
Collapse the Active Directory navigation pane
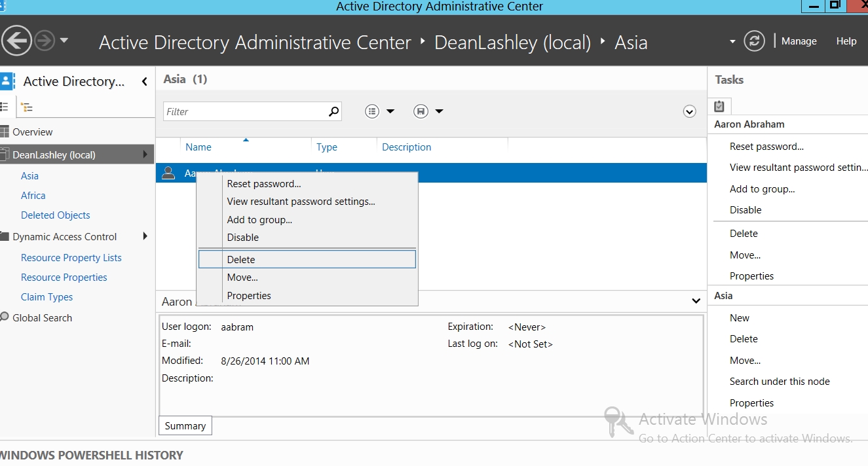144,82
